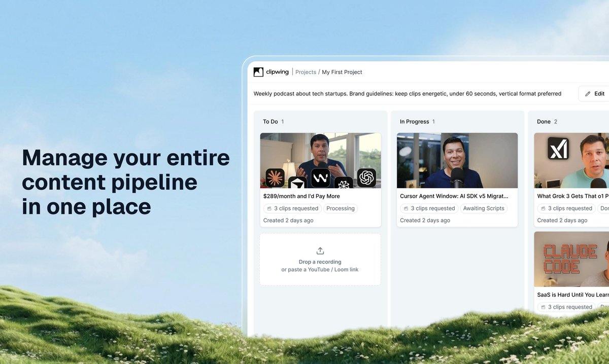Select the Done column header
Screen dimensions: 609x364
544,122
